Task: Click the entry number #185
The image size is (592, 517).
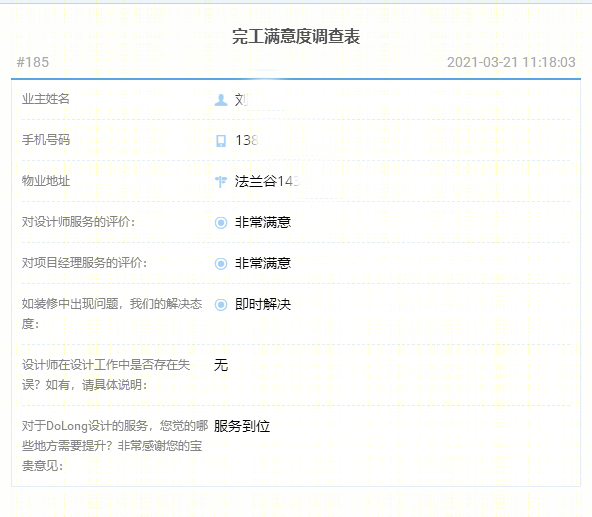Action: [33, 62]
